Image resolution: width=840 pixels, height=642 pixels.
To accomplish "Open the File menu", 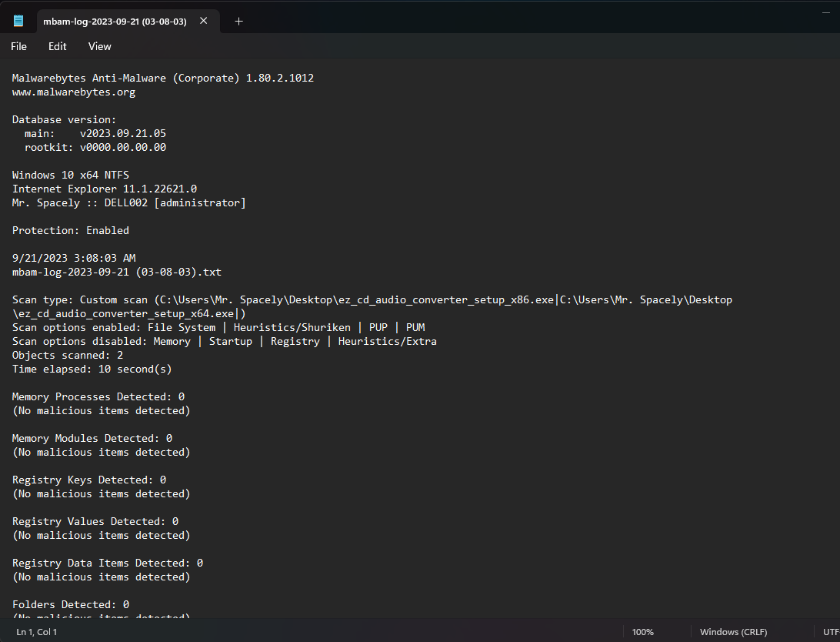I will pos(18,47).
